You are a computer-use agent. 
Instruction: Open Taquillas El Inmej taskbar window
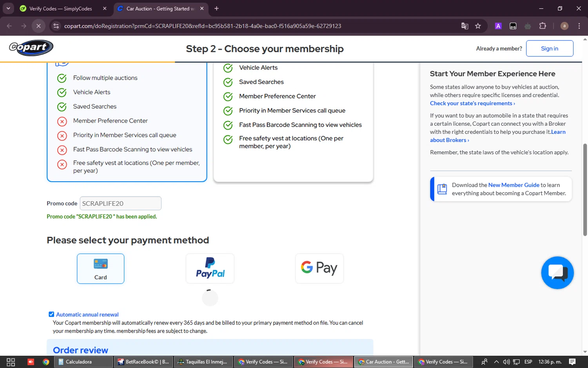point(203,362)
